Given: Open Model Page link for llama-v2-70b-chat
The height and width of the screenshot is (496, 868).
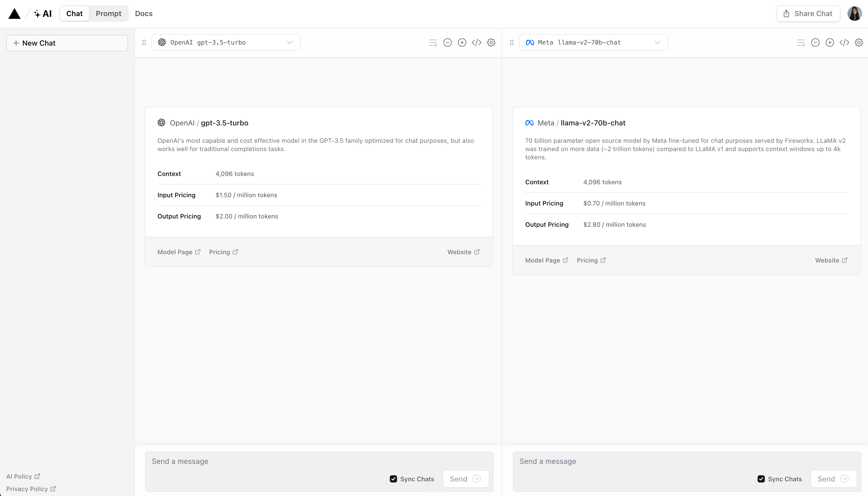Looking at the screenshot, I should (x=547, y=260).
